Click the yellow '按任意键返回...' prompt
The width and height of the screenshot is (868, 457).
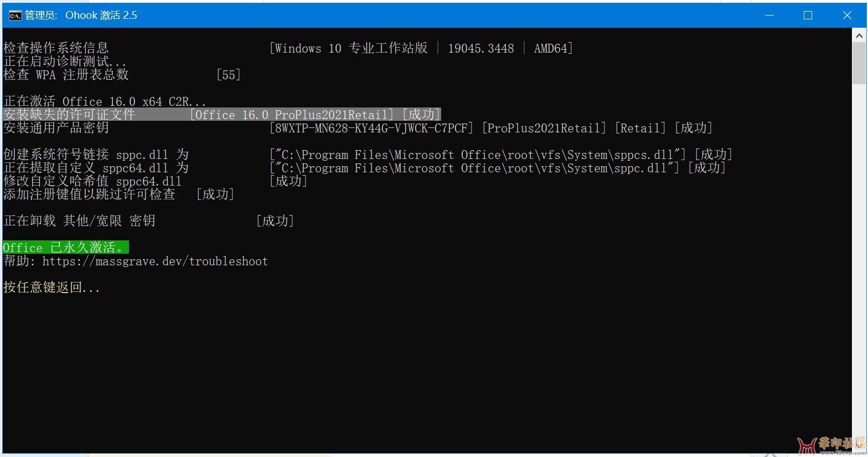coord(51,287)
